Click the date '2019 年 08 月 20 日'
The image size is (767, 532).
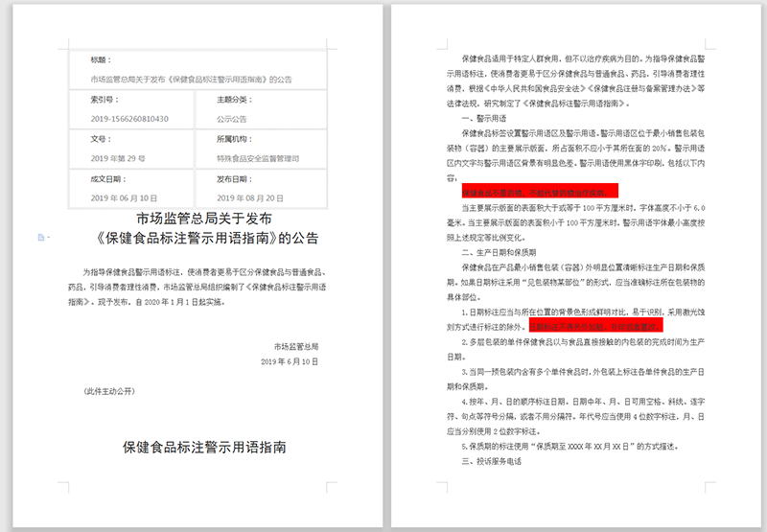tap(250, 198)
